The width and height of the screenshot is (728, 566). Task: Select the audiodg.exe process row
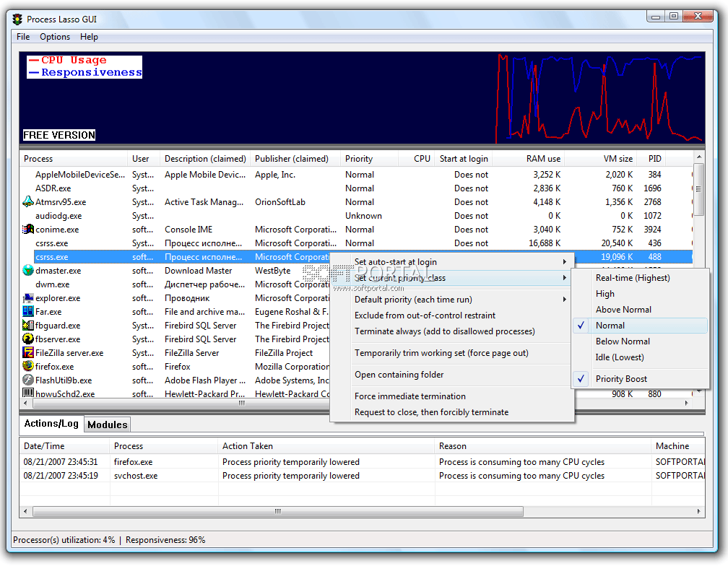356,215
